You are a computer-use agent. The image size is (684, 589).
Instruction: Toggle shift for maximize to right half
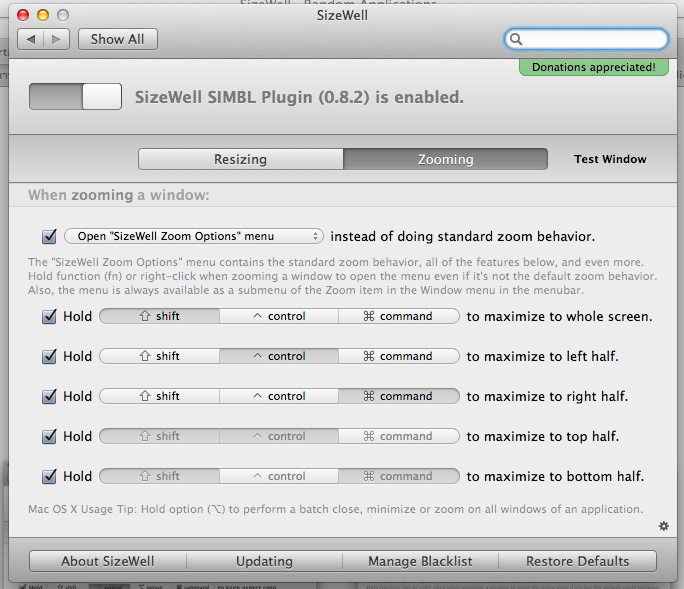160,396
